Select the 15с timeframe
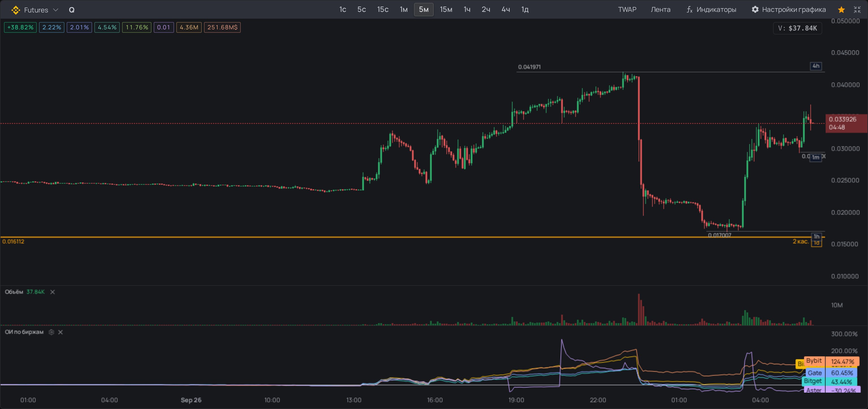Viewport: 868px width, 409px height. 383,9
